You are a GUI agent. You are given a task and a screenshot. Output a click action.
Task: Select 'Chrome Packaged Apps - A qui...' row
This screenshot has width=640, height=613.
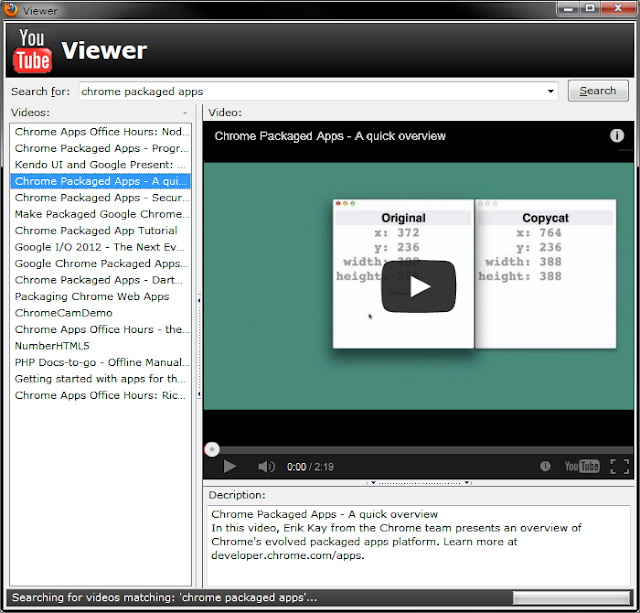100,181
